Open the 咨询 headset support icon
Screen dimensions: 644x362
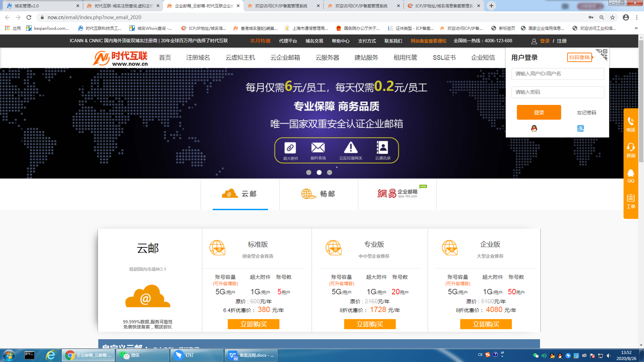[631, 150]
